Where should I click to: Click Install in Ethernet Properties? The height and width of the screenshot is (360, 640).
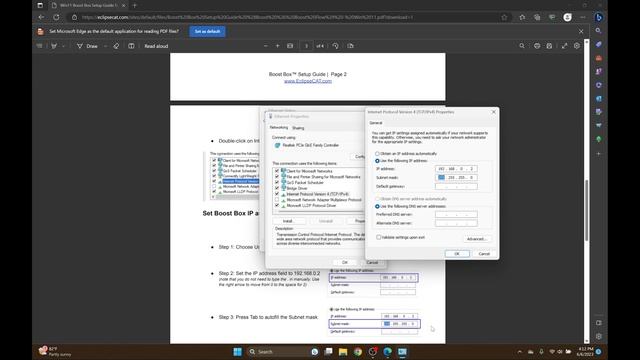(x=288, y=221)
